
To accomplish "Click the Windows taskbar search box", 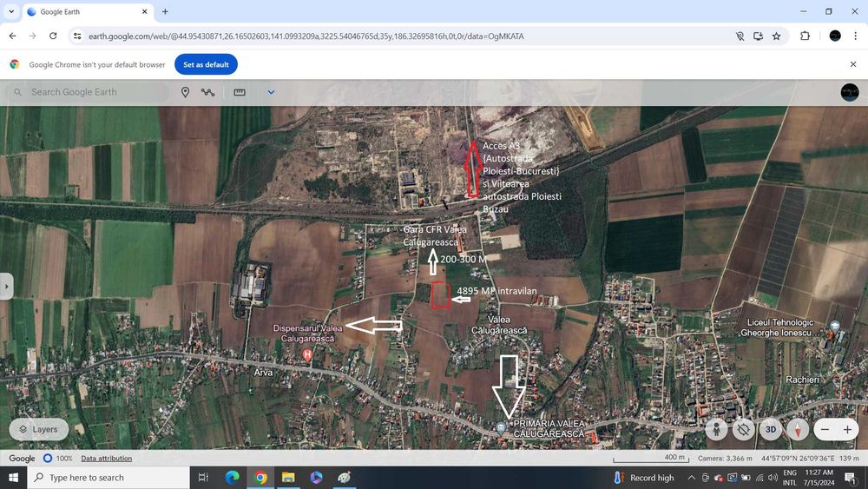I will pyautogui.click(x=108, y=478).
